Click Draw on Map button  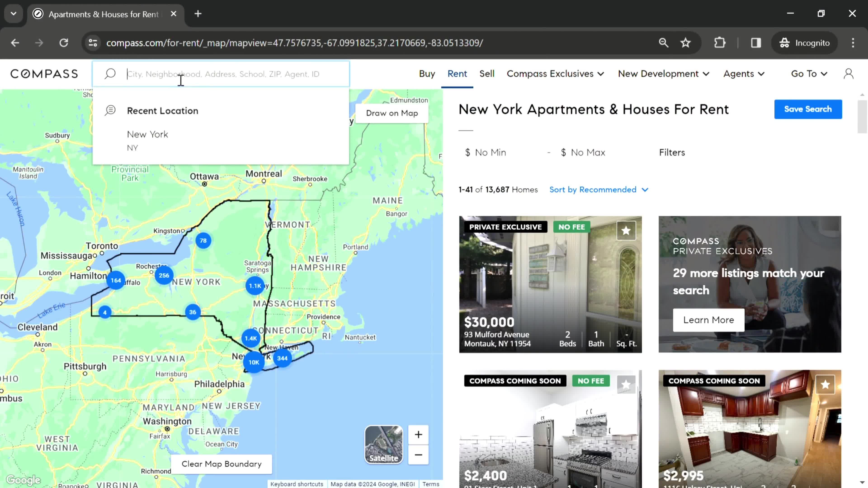point(392,113)
